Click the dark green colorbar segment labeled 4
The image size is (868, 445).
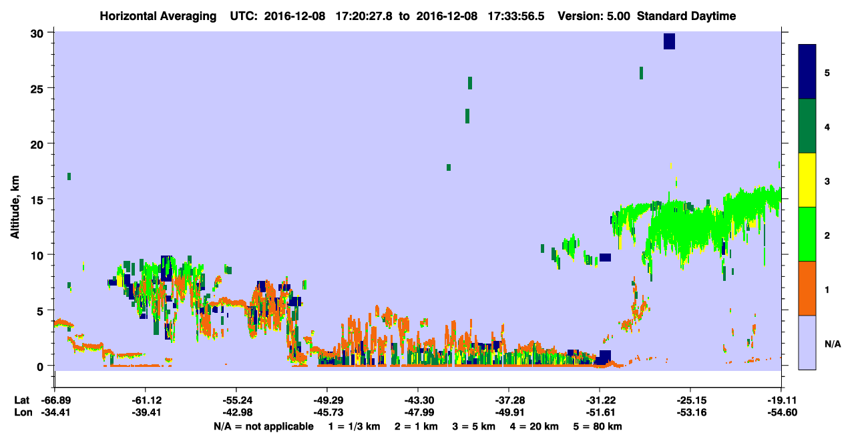click(x=807, y=126)
